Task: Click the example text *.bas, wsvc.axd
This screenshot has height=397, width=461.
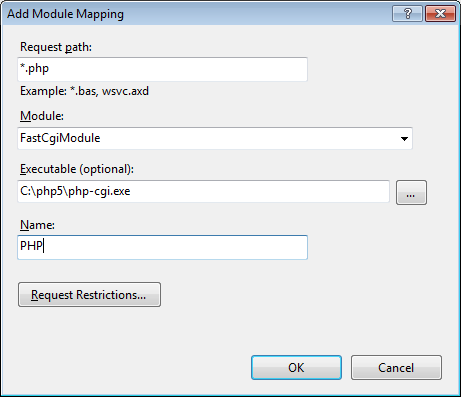Action: coord(109,91)
